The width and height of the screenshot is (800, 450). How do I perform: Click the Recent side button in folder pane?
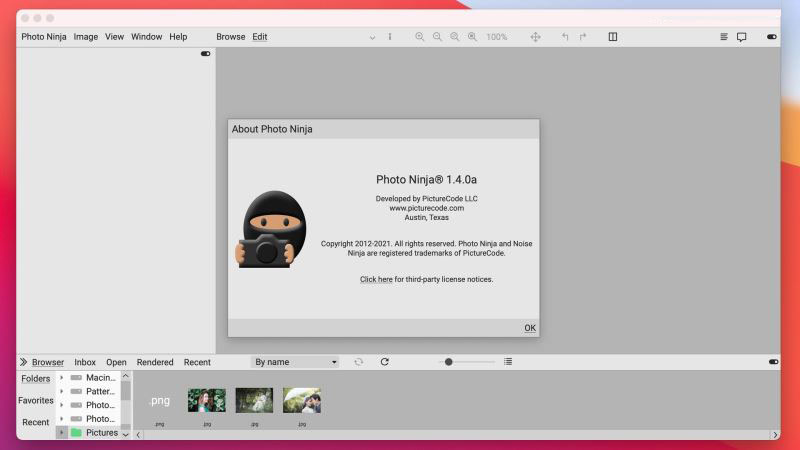(36, 422)
